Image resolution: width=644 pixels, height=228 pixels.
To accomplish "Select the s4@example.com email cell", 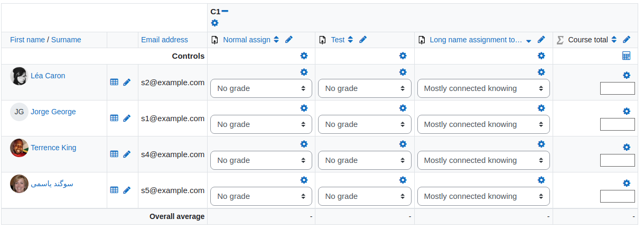I will click(x=173, y=154).
